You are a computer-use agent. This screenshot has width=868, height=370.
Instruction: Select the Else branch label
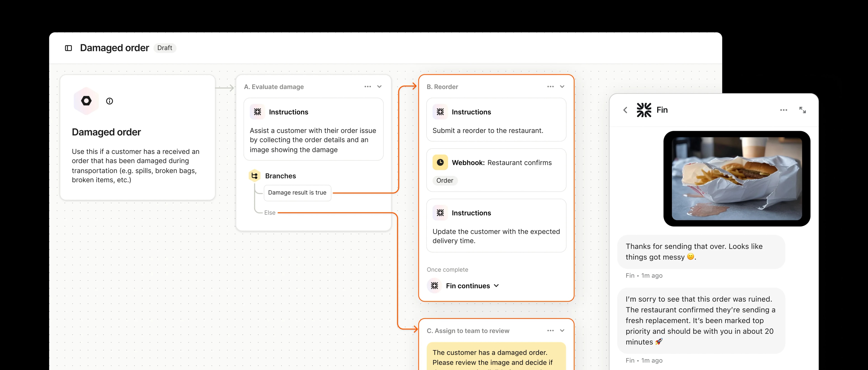coord(270,213)
